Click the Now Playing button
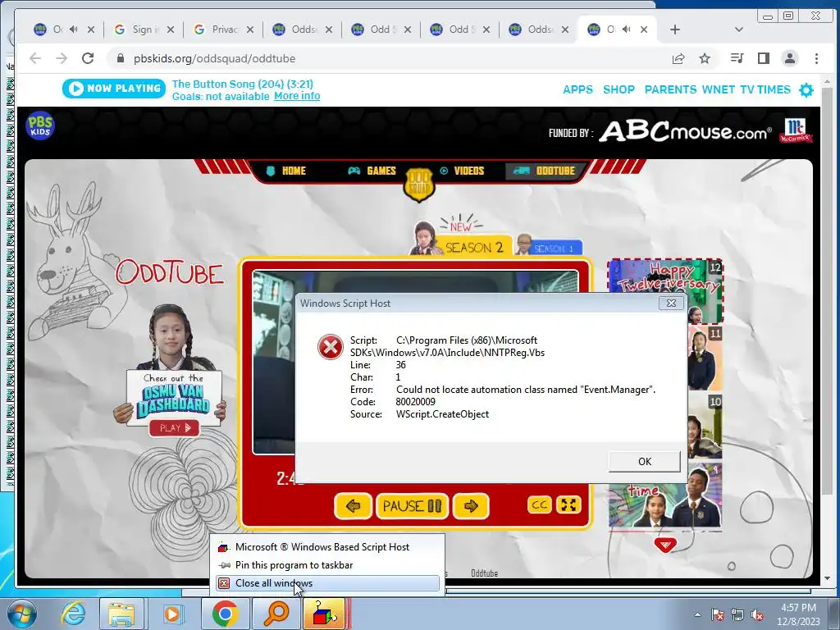Viewport: 840px width, 630px height. (x=114, y=89)
